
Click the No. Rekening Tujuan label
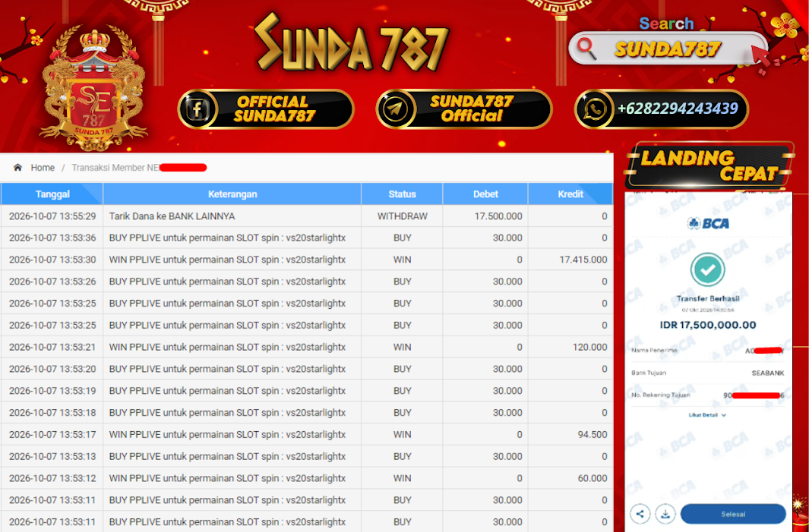[x=660, y=395]
